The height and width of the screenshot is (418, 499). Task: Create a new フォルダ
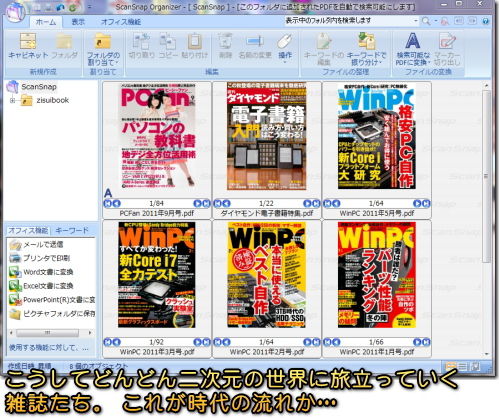point(64,46)
